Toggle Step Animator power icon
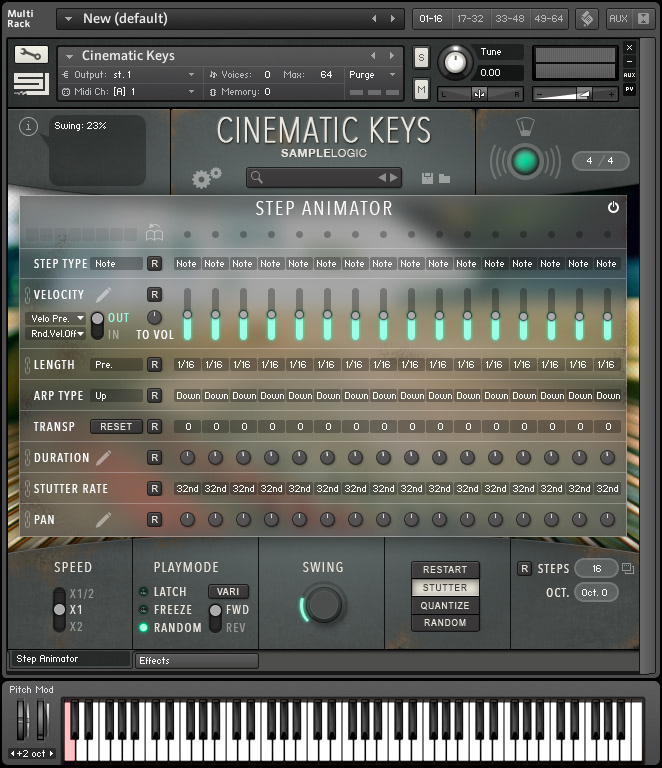The width and height of the screenshot is (662, 768). click(x=613, y=207)
